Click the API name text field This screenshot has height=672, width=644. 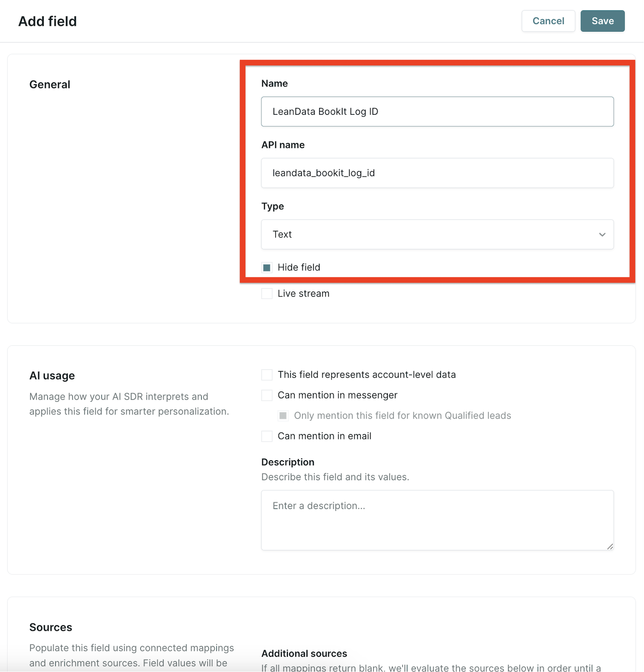coord(437,173)
